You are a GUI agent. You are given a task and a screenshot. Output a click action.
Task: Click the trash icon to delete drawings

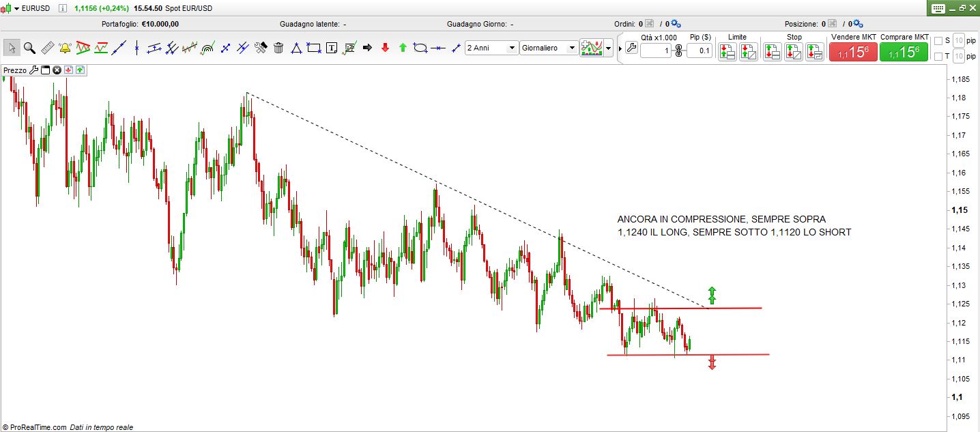[278, 48]
